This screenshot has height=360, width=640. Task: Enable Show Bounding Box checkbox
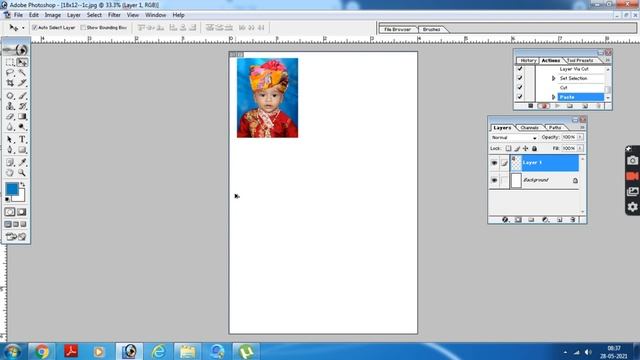click(x=83, y=27)
